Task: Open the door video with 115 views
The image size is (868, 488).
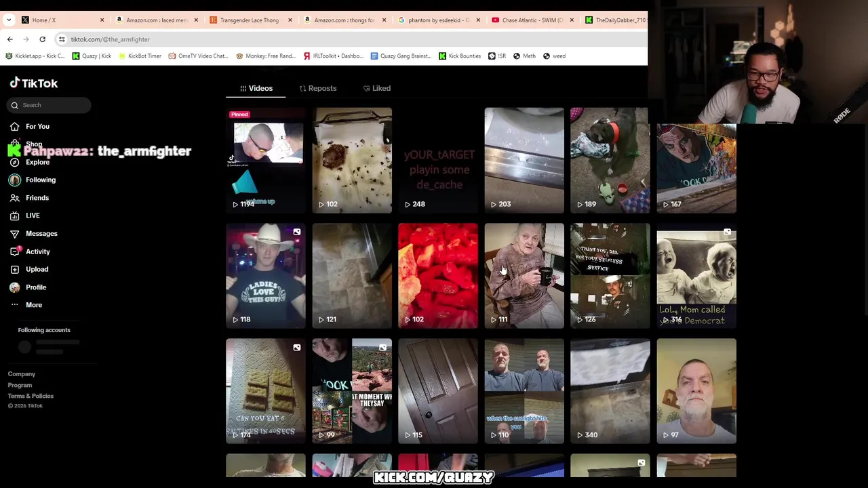Action: point(438,391)
